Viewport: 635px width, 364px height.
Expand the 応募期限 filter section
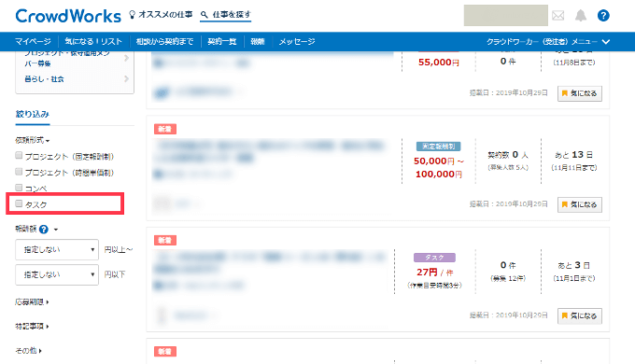click(x=32, y=301)
